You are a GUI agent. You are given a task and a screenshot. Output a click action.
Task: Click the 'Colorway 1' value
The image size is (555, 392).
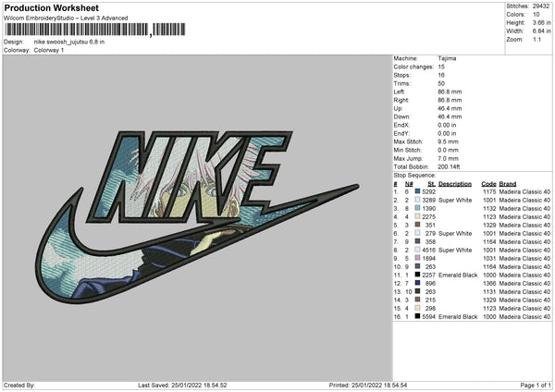click(x=49, y=50)
